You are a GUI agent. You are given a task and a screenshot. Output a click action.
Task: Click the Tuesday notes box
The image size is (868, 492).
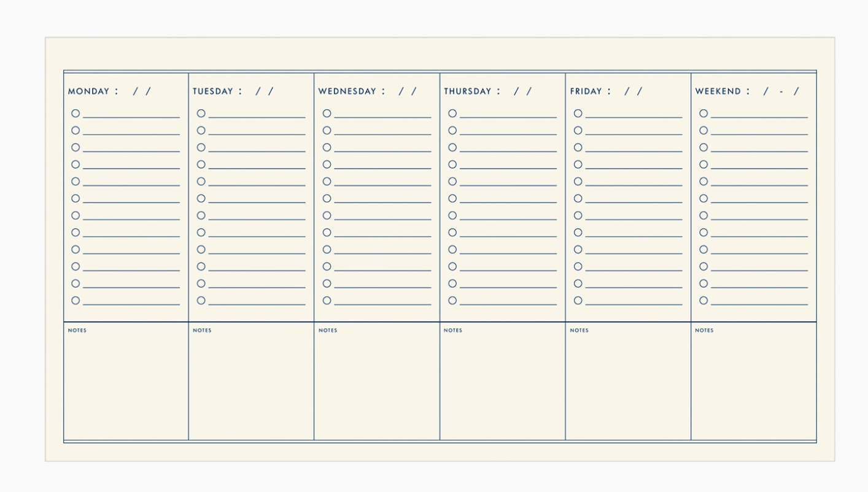coord(251,383)
